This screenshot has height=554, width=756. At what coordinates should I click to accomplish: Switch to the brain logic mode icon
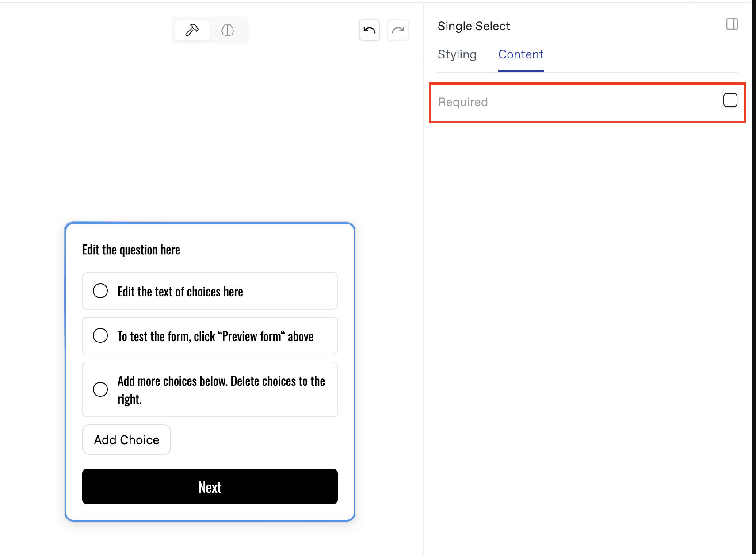[228, 30]
